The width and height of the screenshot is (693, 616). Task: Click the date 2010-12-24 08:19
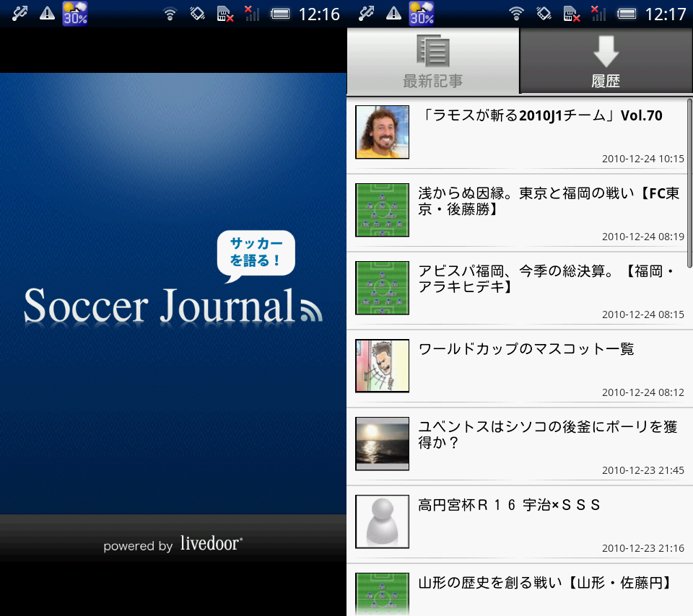coord(642,237)
